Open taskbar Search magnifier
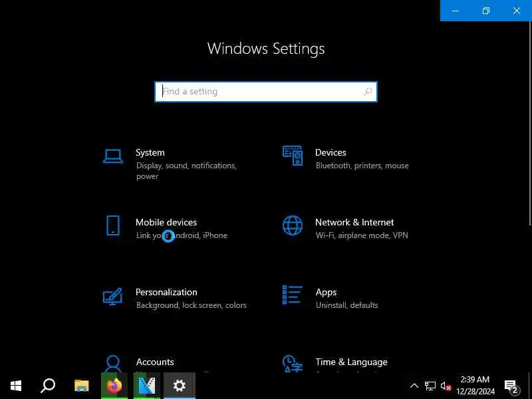532x399 pixels. pyautogui.click(x=48, y=386)
